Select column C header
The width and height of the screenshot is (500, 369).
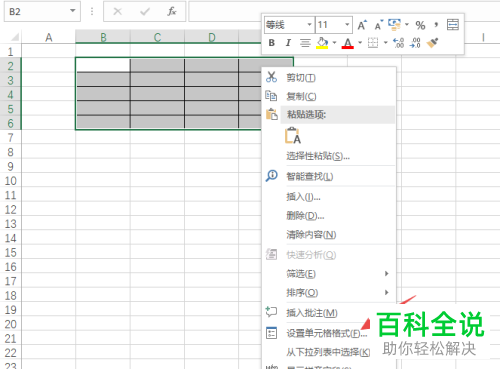157,37
